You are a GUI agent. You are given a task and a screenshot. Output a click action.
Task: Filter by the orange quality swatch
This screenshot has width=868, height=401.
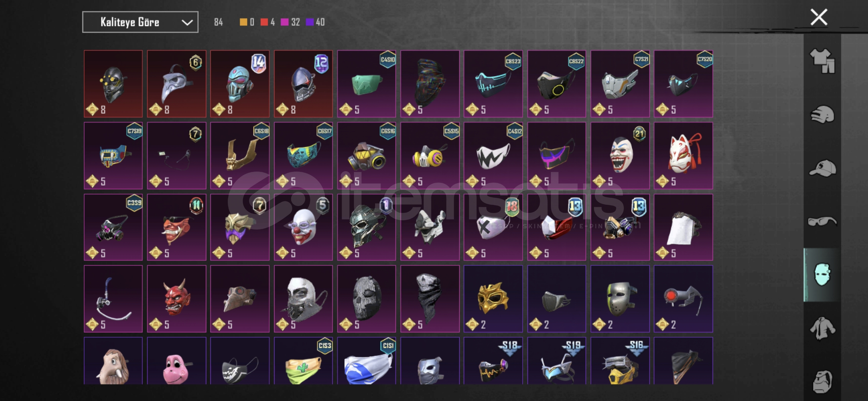click(243, 22)
